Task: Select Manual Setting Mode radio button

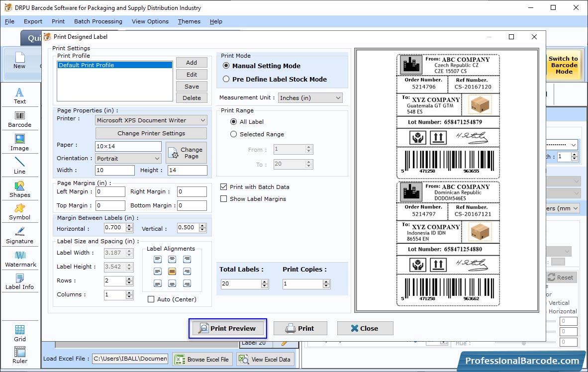Action: coord(226,66)
